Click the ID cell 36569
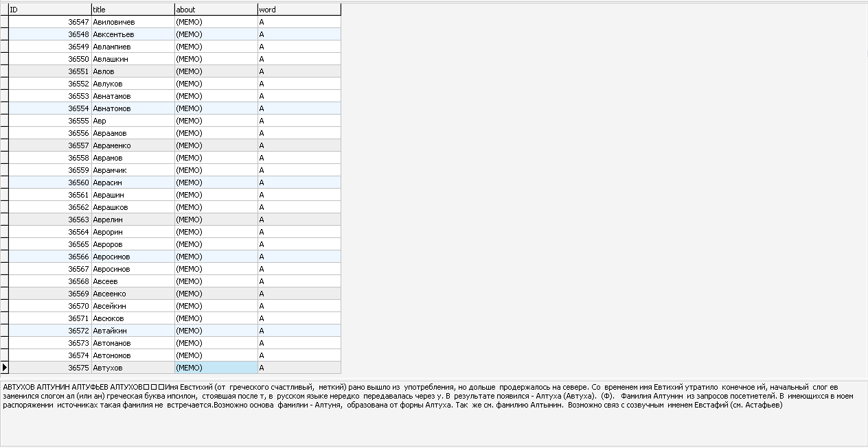The image size is (868, 448). tap(49, 294)
